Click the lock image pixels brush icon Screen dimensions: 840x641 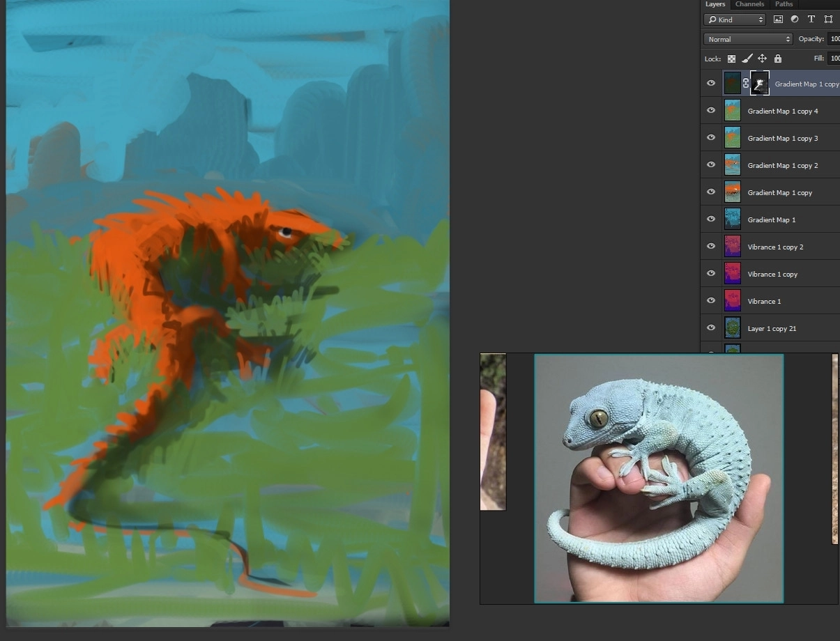pos(747,59)
